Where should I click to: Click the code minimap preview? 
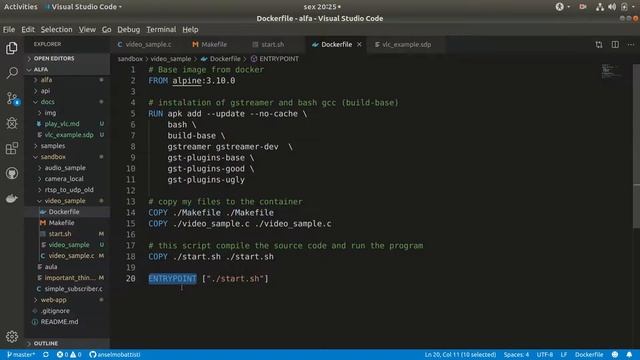tap(611, 71)
